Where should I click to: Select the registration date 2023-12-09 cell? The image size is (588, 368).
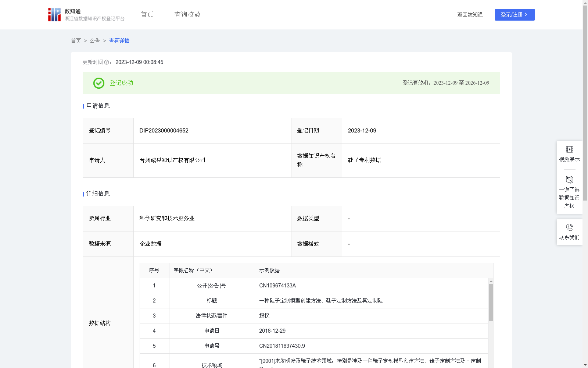tap(421, 131)
